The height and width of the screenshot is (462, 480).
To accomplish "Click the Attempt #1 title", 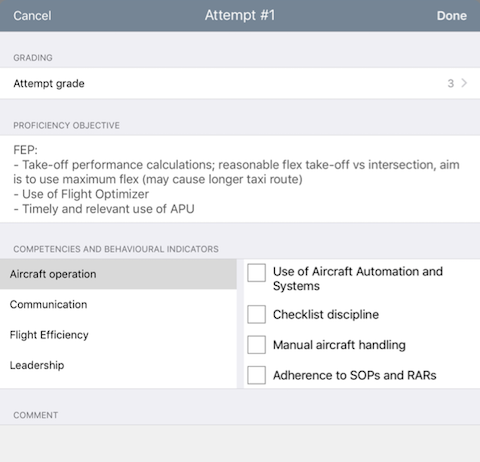I will tap(240, 15).
